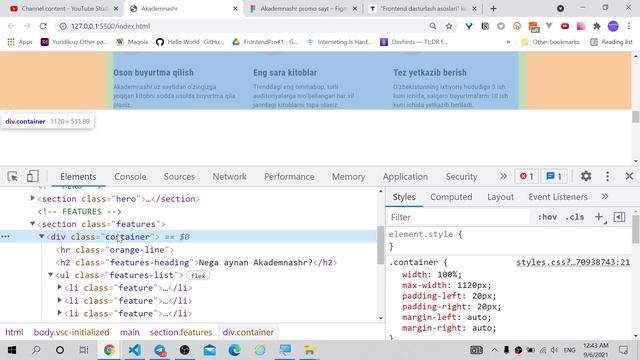Show more Styles pane tabs chevron
The image size is (640, 360).
pos(605,197)
